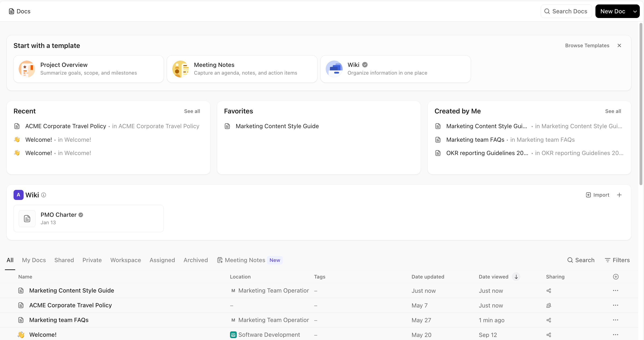
Task: Click sharing icon for ACME Corporate Travel Policy
Action: (x=548, y=305)
